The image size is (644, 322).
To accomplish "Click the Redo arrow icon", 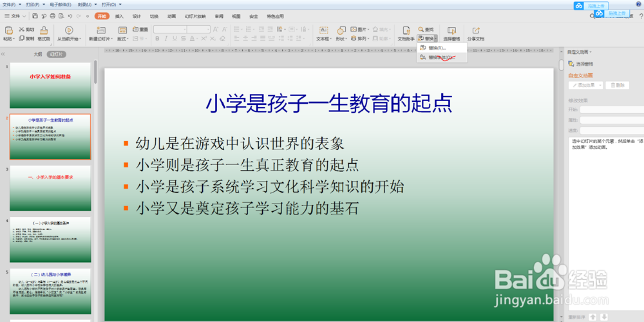I will (x=79, y=16).
